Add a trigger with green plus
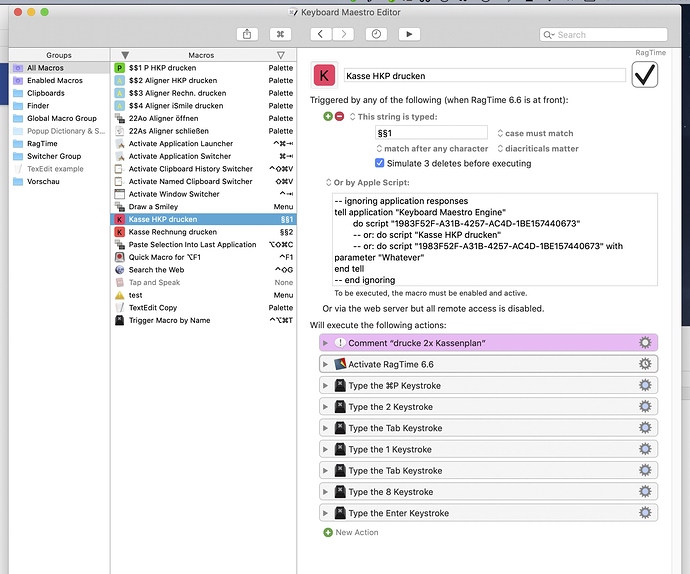Screen dimensions: 690x574 [x=328, y=116]
